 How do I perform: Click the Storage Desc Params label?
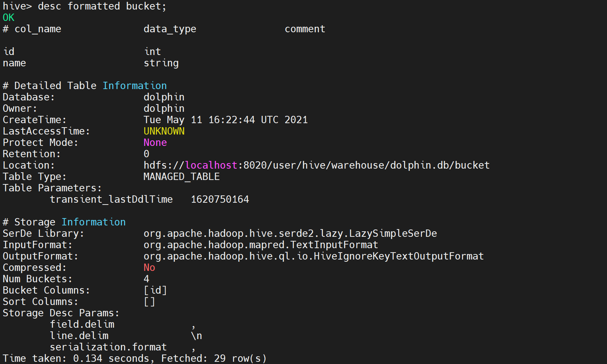pos(61,313)
